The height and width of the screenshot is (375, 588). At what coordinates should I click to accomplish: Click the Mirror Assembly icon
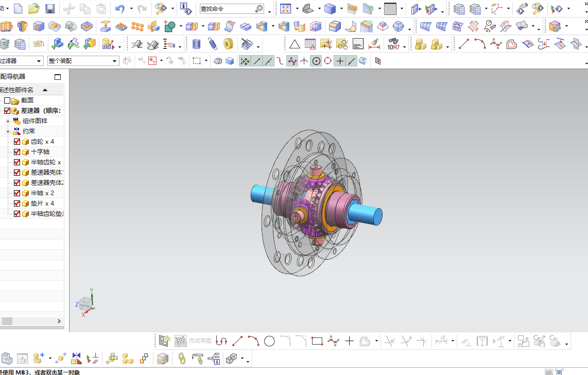coord(76,359)
